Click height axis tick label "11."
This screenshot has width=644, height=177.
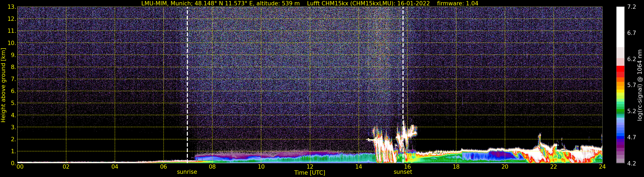[12, 31]
